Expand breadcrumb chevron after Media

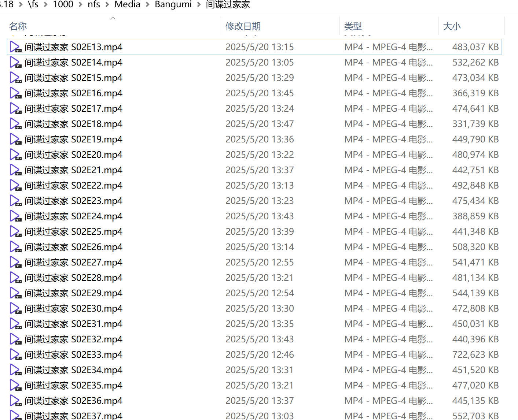[148, 5]
